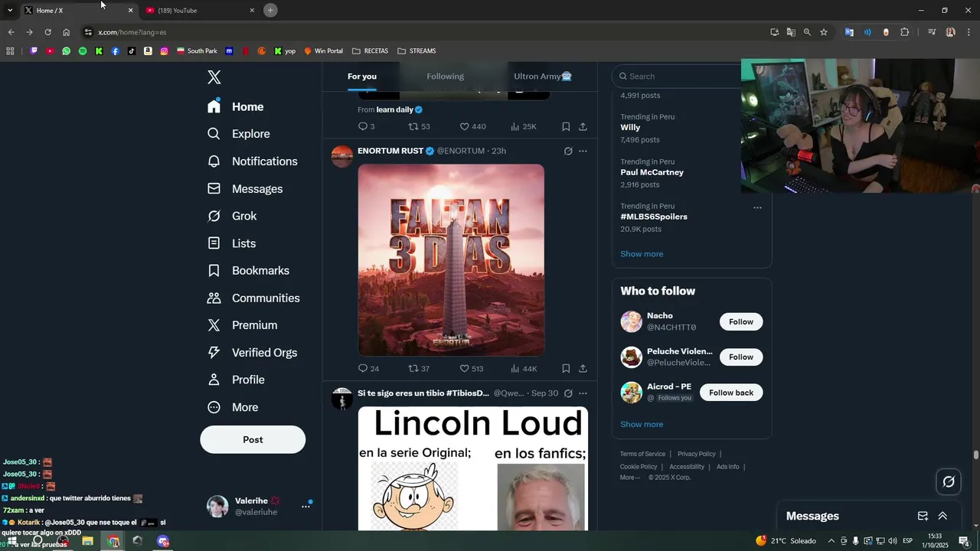
Task: Click the Post button
Action: [253, 440]
